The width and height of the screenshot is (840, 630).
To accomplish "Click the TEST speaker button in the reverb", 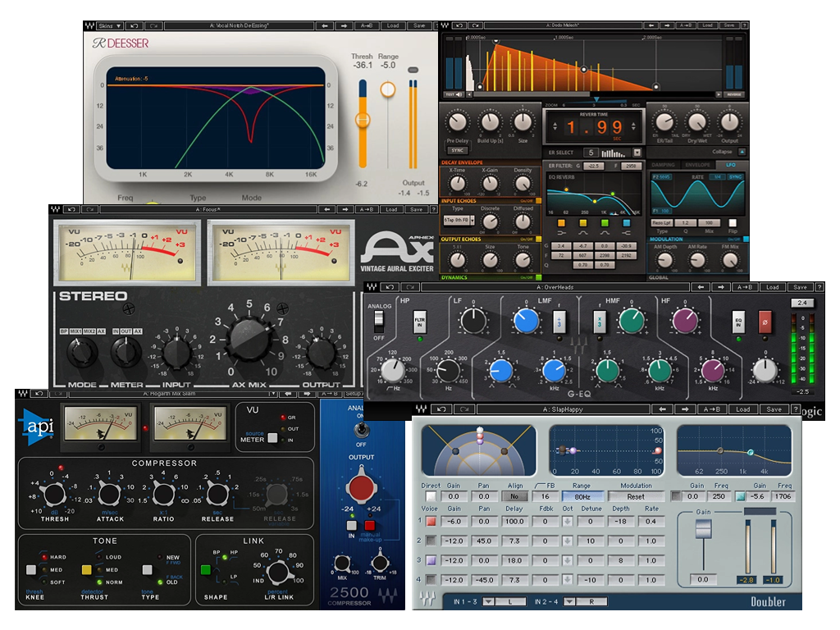I will (x=454, y=94).
